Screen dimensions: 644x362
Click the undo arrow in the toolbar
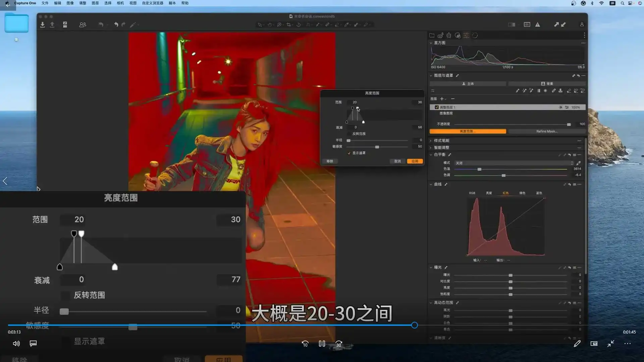[116, 24]
